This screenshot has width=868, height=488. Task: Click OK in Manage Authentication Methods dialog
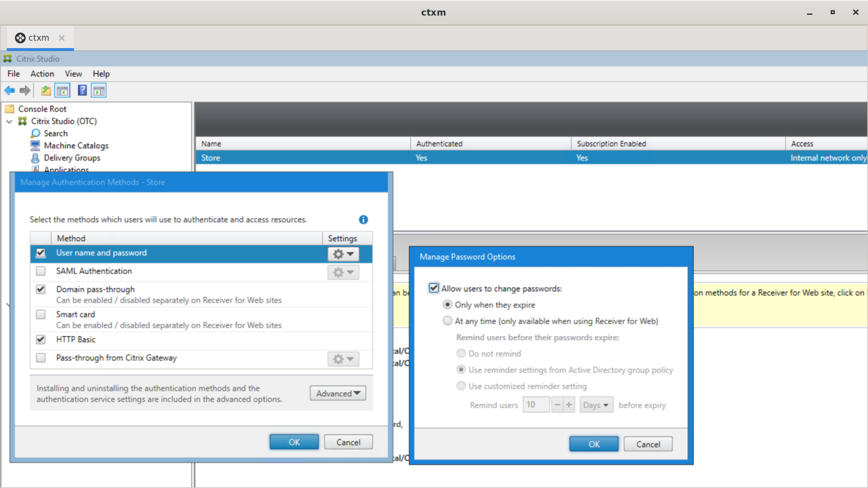tap(294, 442)
